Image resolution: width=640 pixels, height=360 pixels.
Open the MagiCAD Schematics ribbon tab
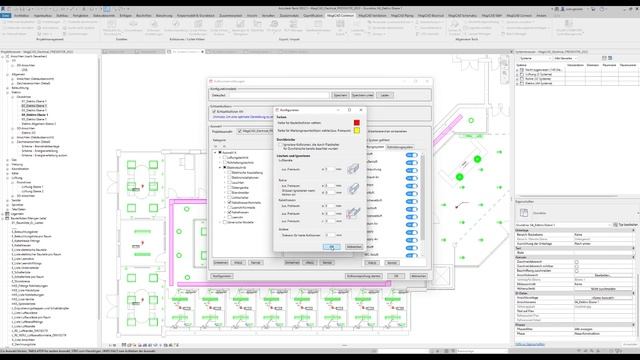click(x=462, y=16)
